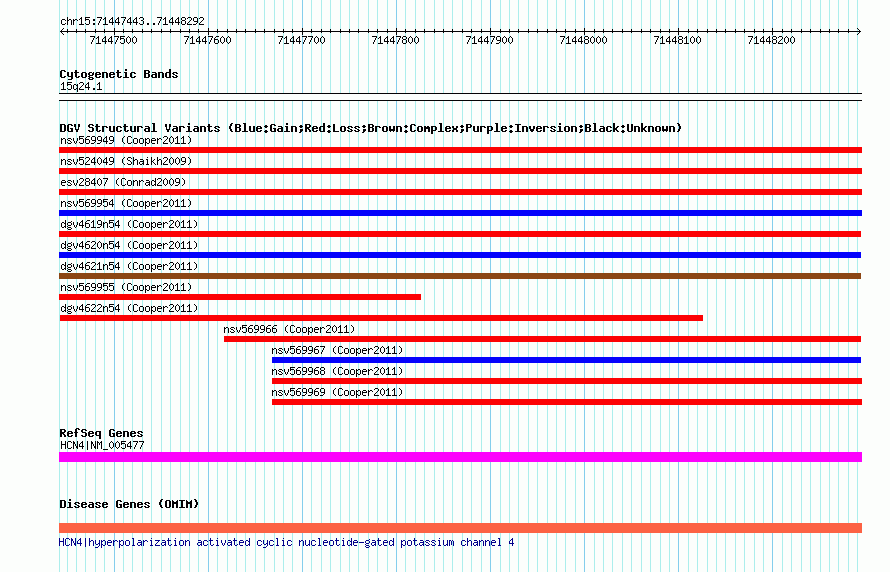Click ruler position 71447800
890x572 pixels.
point(396,40)
